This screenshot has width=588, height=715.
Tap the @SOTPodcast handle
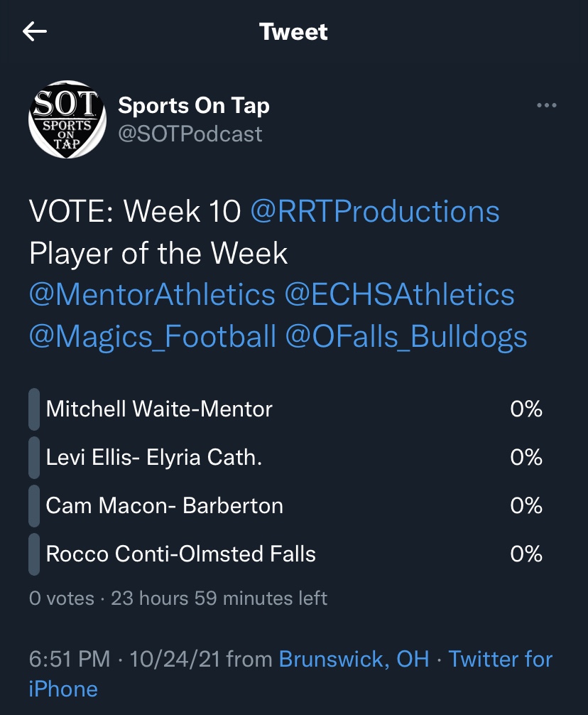(190, 134)
